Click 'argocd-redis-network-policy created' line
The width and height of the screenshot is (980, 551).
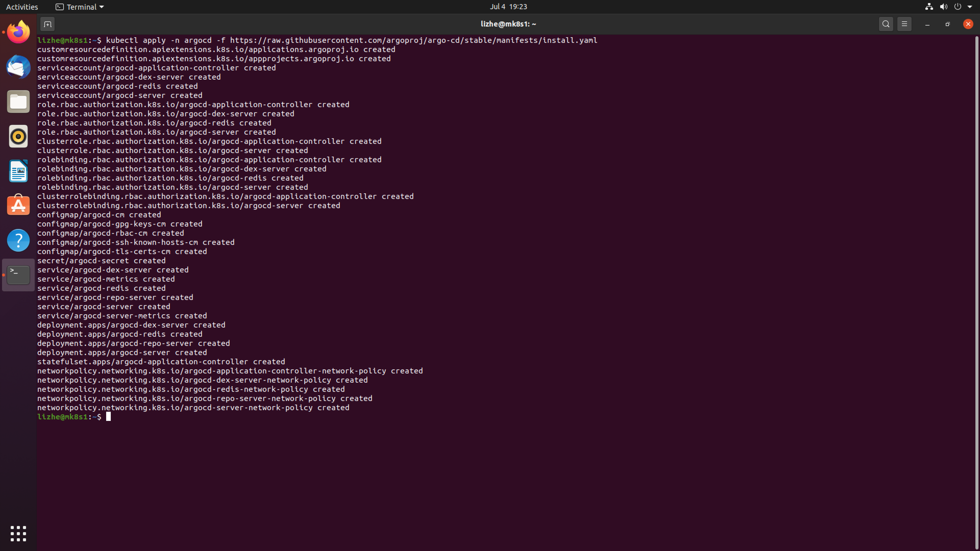tap(191, 389)
